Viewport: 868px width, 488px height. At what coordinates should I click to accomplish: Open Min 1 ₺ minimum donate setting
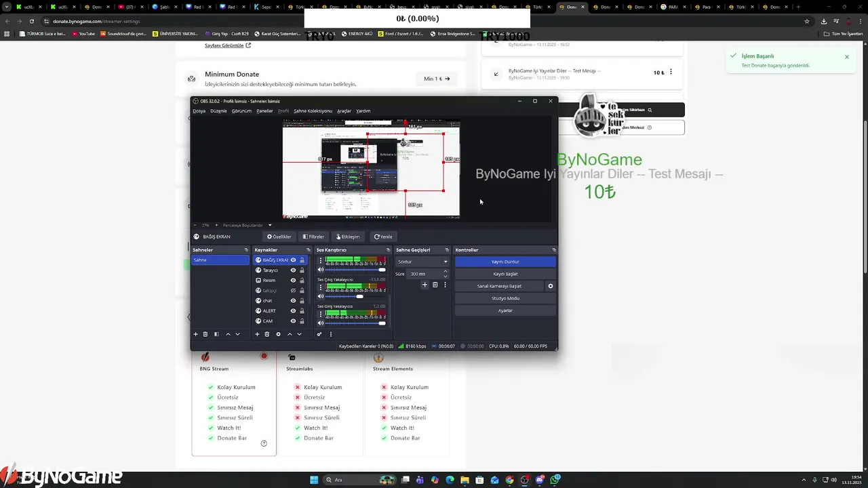[x=437, y=79]
